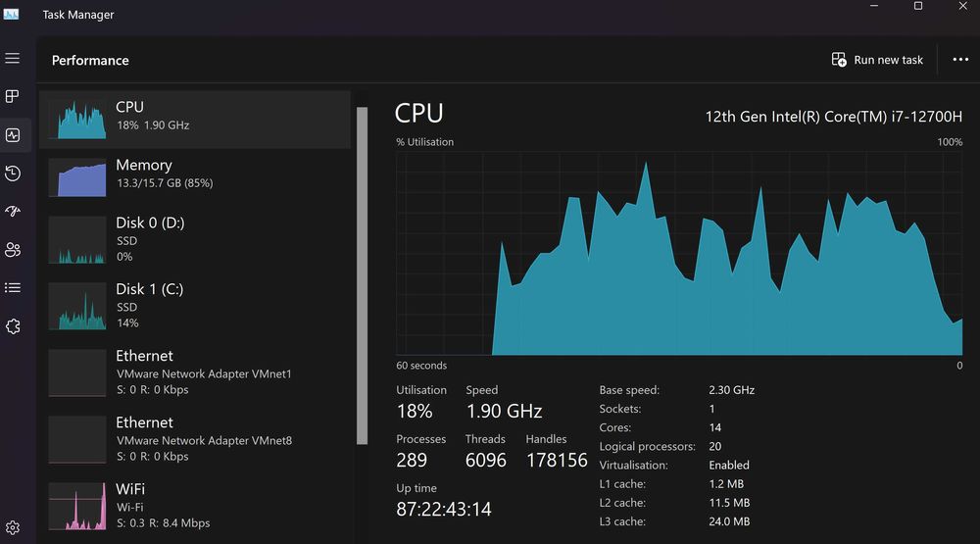The height and width of the screenshot is (544, 980).
Task: Click the Run new task icon
Action: pyautogui.click(x=839, y=60)
